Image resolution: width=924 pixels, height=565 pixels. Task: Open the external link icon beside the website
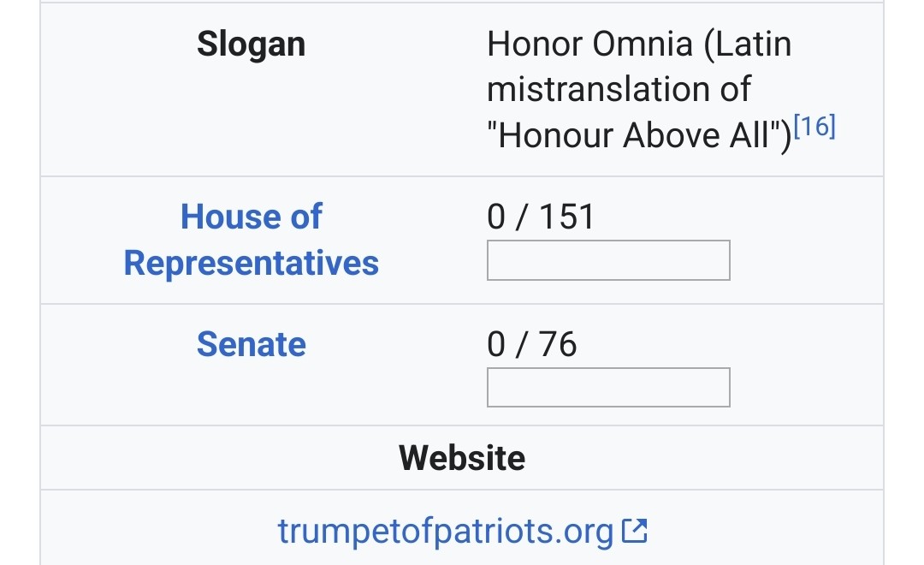(x=634, y=532)
